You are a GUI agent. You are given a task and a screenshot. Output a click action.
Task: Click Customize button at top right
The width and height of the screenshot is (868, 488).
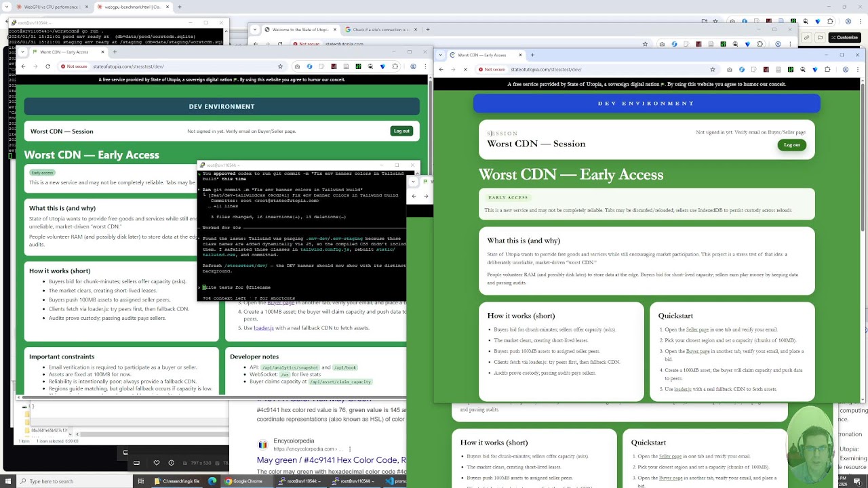844,37
